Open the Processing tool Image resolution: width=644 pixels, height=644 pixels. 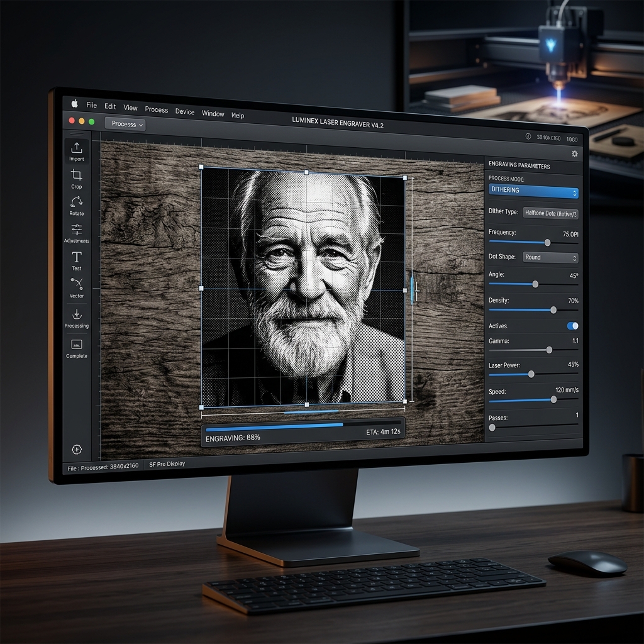click(76, 318)
